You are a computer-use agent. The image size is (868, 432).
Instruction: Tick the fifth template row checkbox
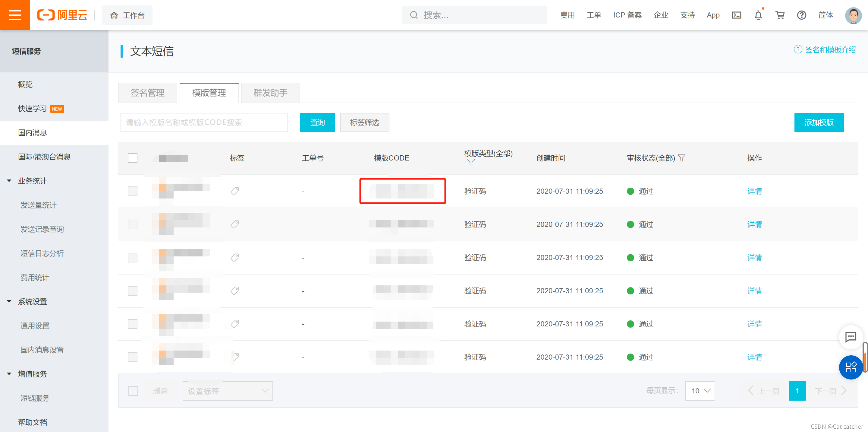(x=132, y=324)
